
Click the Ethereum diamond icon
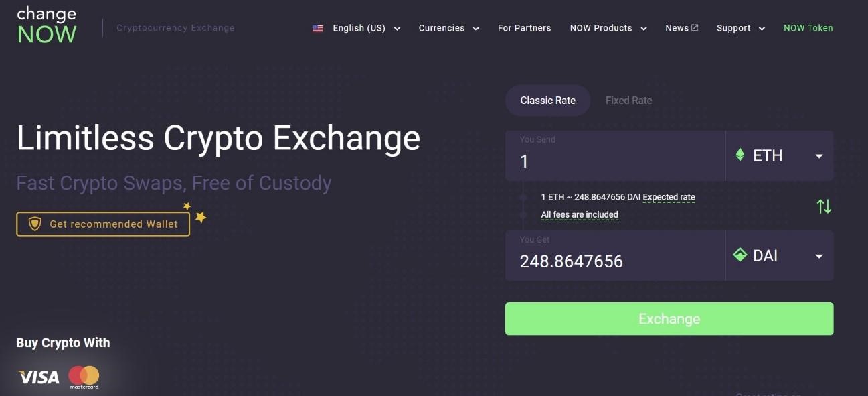point(740,155)
